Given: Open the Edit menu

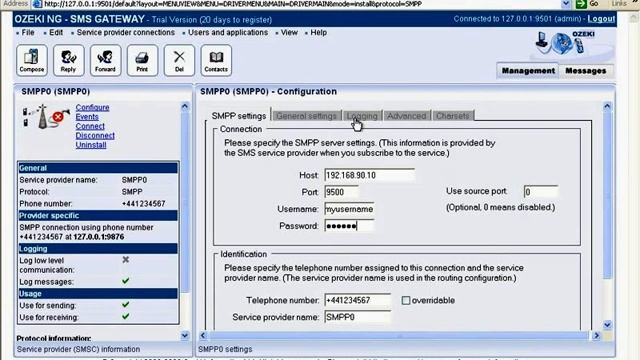Looking at the screenshot, I should coord(56,32).
